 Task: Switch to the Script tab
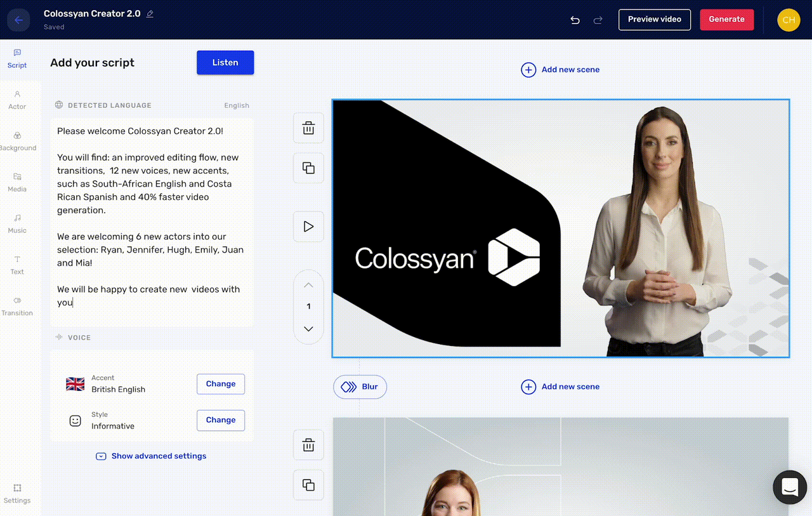[17, 59]
